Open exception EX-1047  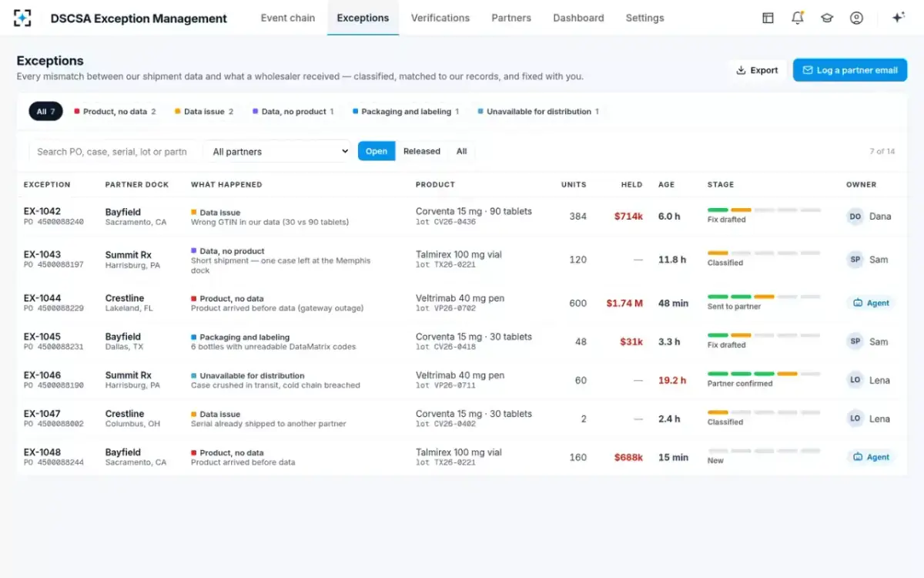click(x=42, y=414)
